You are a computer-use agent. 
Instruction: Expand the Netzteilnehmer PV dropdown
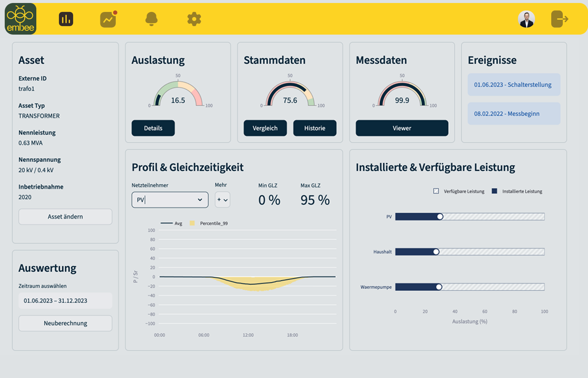tap(170, 200)
